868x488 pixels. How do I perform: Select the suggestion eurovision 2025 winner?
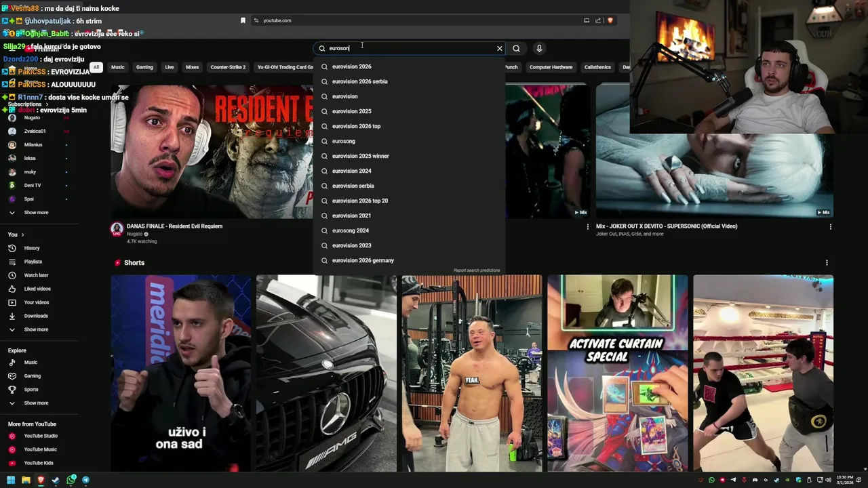pyautogui.click(x=409, y=156)
